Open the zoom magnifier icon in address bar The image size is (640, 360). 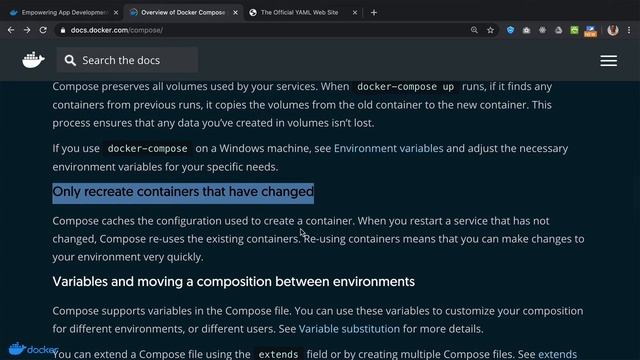click(474, 30)
